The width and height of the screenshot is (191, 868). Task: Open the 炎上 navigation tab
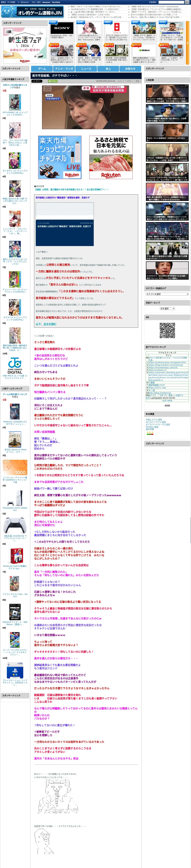tap(108, 69)
